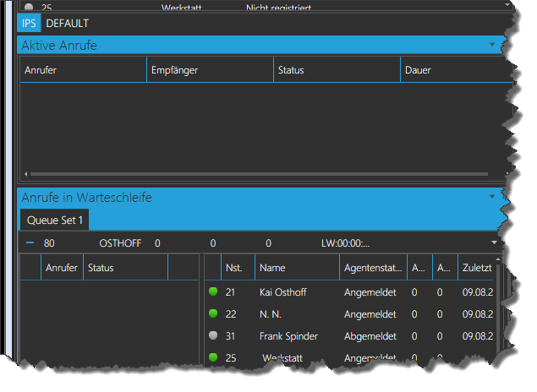Select extension number 21
Screen dimensions: 537x392
pos(230,292)
